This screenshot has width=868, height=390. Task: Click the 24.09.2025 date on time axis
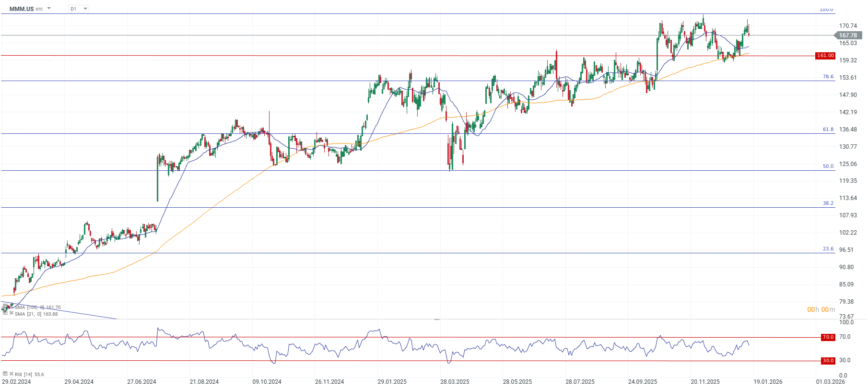coord(643,382)
